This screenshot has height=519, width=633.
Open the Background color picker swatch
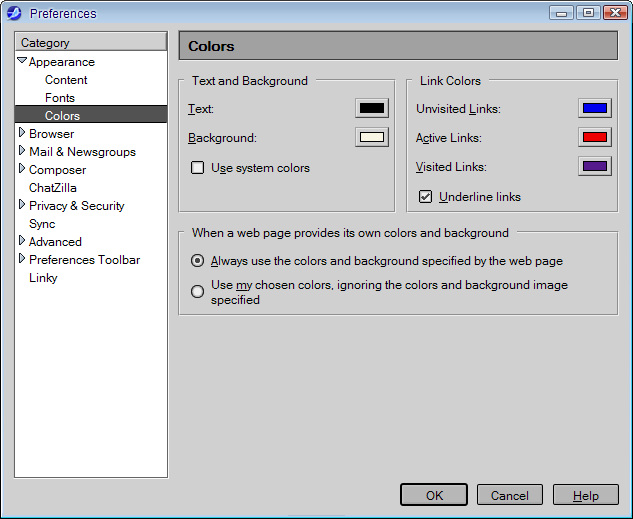(371, 138)
